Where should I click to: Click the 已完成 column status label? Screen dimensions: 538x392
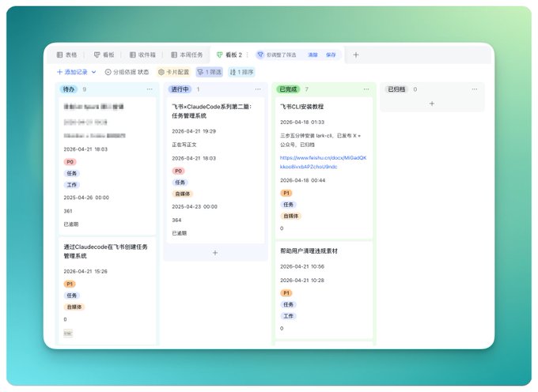288,89
